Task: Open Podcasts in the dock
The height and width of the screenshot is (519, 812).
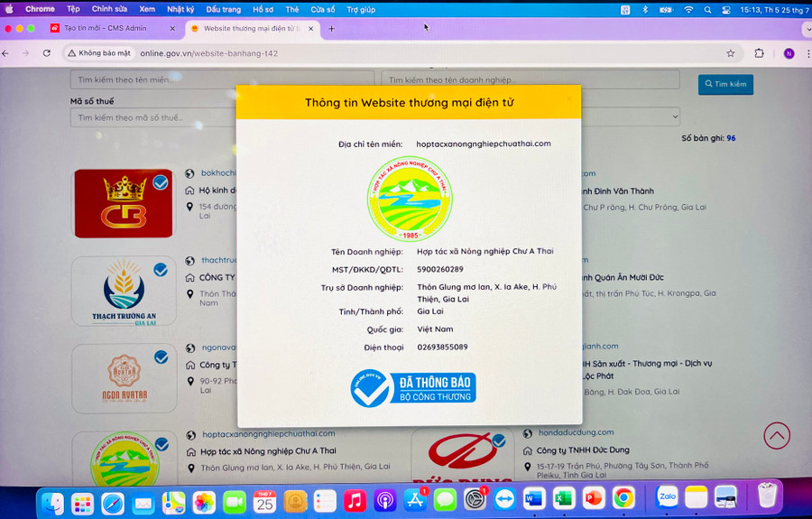Action: coord(384,501)
